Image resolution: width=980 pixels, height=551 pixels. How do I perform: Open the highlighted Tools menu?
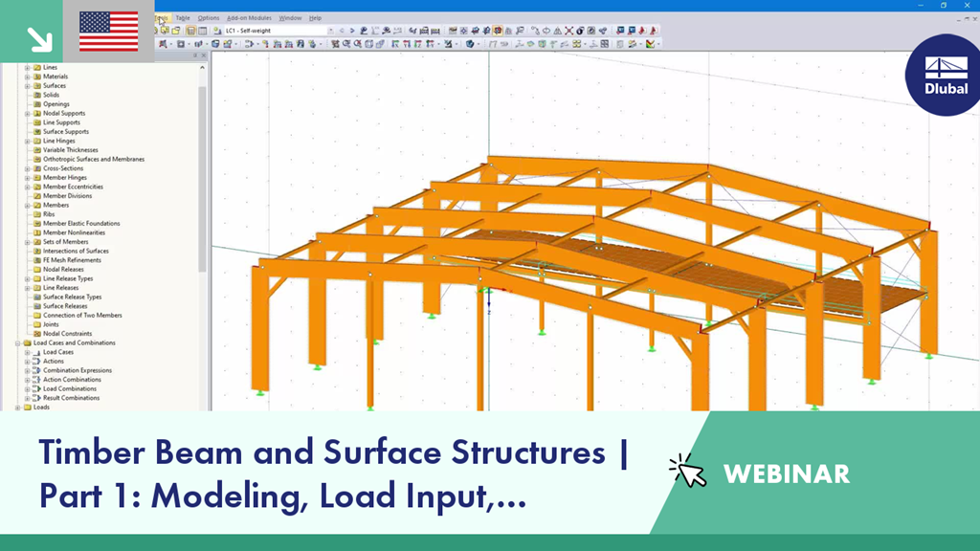pos(162,18)
